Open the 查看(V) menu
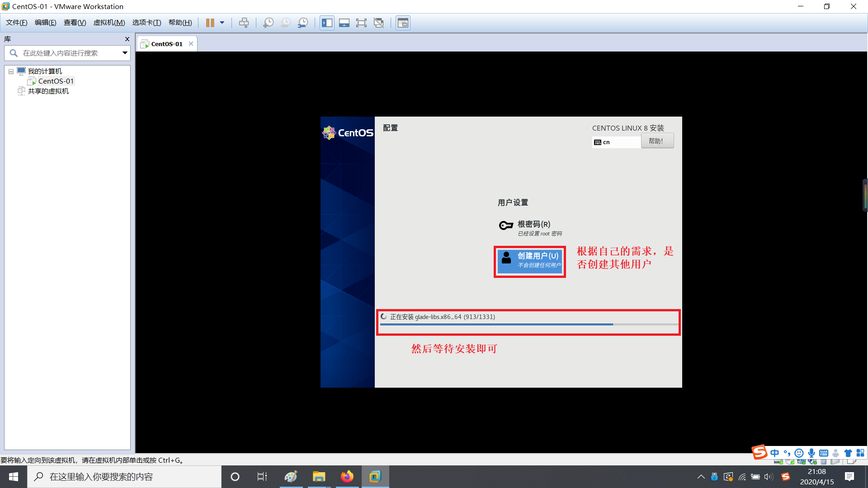868x488 pixels. tap(75, 23)
